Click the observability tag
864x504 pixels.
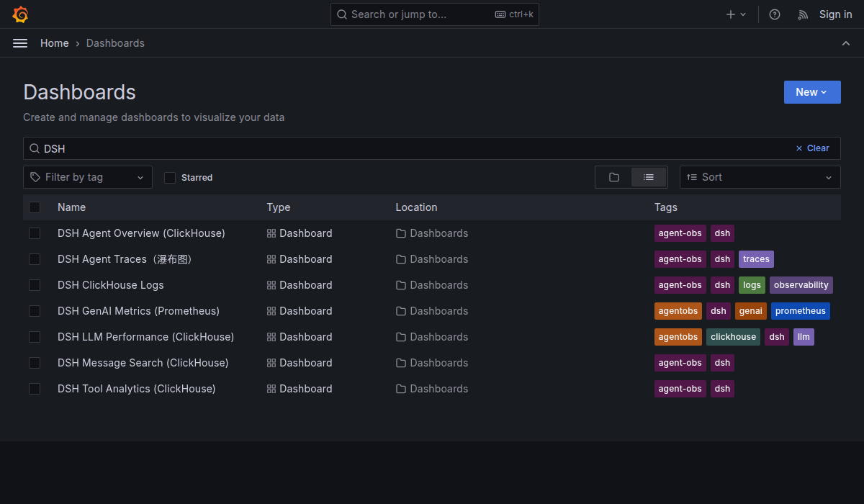(801, 285)
